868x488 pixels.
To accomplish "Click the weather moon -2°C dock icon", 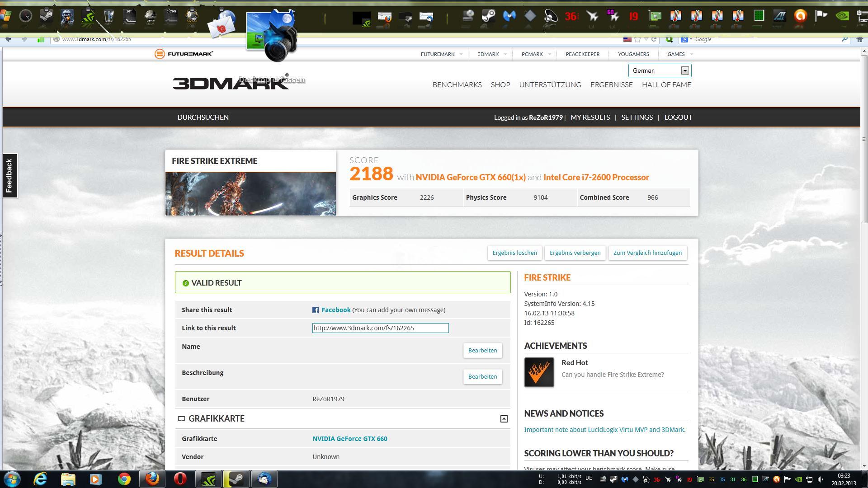I will 150,17.
